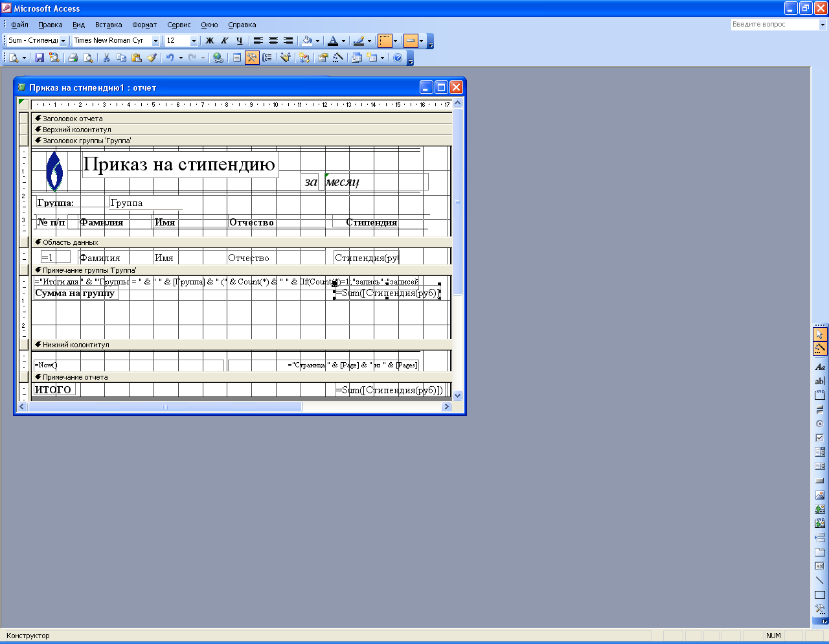Open More Controls in toolbox

pyautogui.click(x=820, y=609)
